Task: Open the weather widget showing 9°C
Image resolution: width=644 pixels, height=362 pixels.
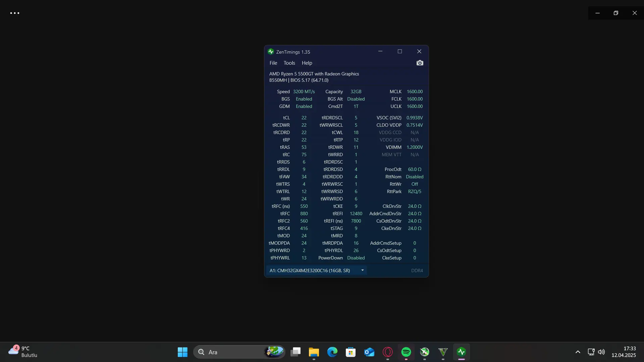Action: coord(23,352)
